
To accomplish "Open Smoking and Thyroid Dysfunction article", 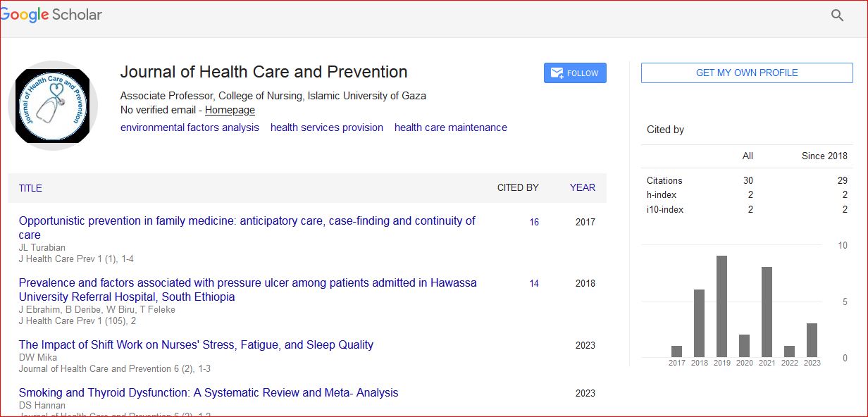I will coord(209,392).
